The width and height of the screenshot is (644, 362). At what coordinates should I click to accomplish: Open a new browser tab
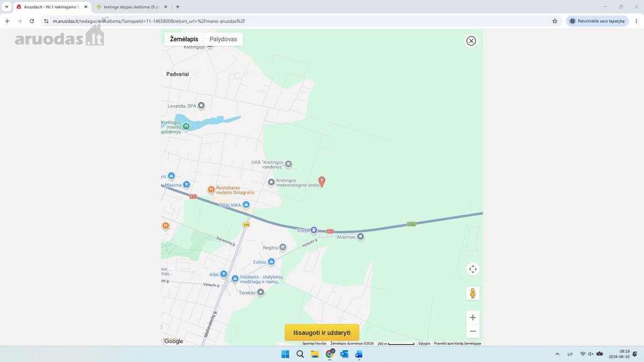point(178,6)
